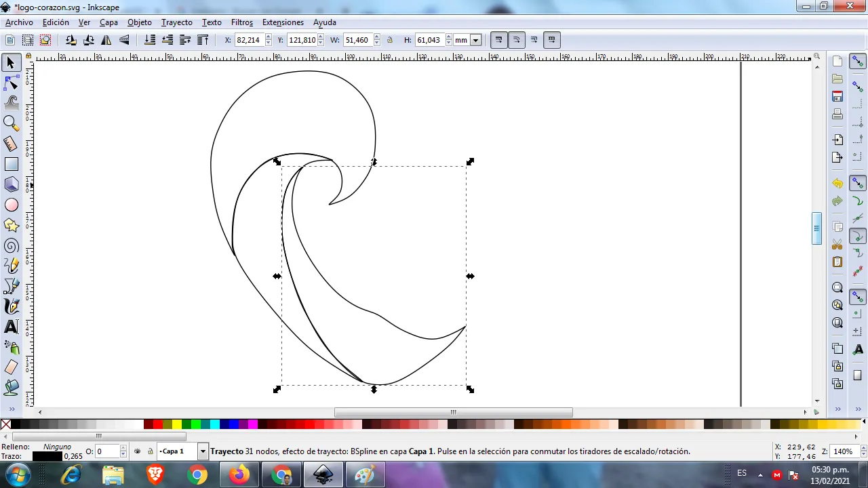Image resolution: width=868 pixels, height=488 pixels.
Task: Select the Zoom magnifier tool
Action: (11, 123)
